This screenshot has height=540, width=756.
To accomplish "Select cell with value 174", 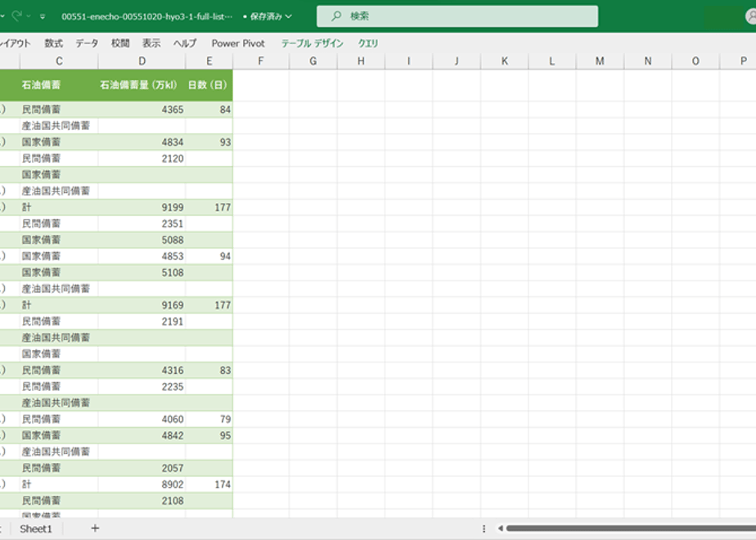I will [x=209, y=484].
